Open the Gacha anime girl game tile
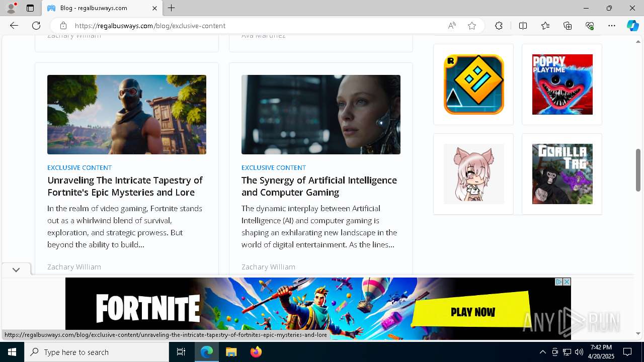 (473, 174)
